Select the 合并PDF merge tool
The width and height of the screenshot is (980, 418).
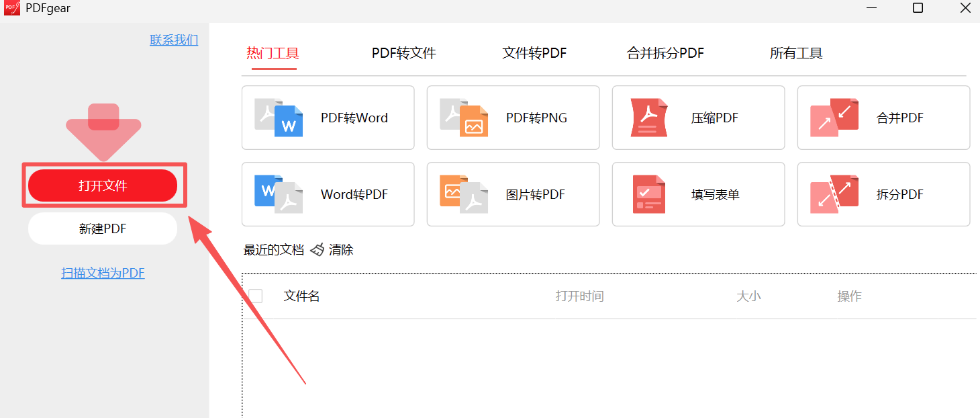[883, 117]
